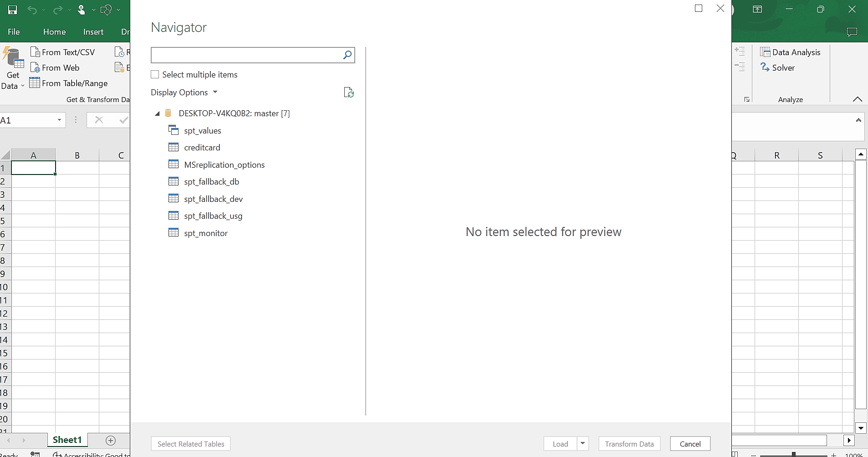Switch to the Home ribbon tab
Viewport: 868px width, 457px height.
click(55, 32)
